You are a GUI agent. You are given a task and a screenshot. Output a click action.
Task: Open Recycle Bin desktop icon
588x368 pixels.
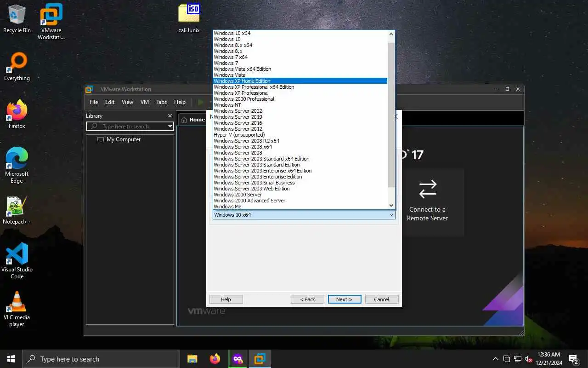(17, 19)
